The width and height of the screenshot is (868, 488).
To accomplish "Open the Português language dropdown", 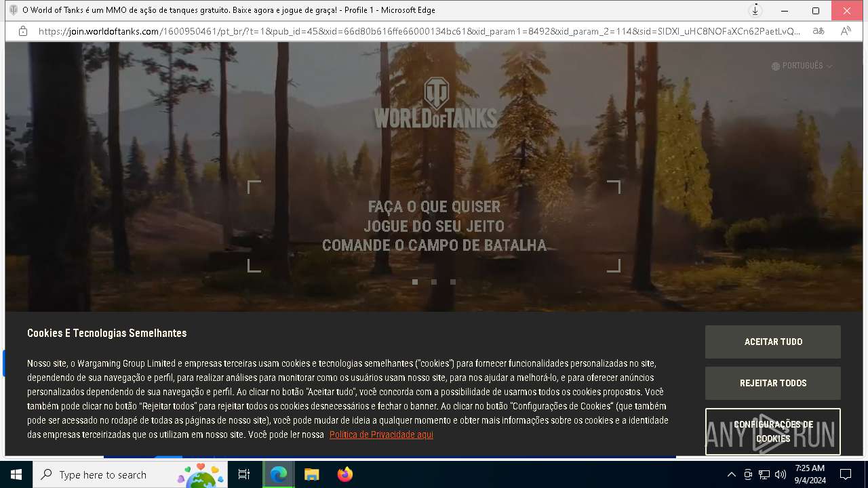I will click(802, 66).
